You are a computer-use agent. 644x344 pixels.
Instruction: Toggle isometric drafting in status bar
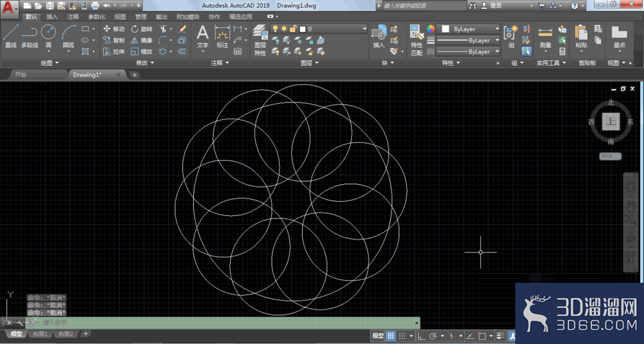[x=451, y=336]
